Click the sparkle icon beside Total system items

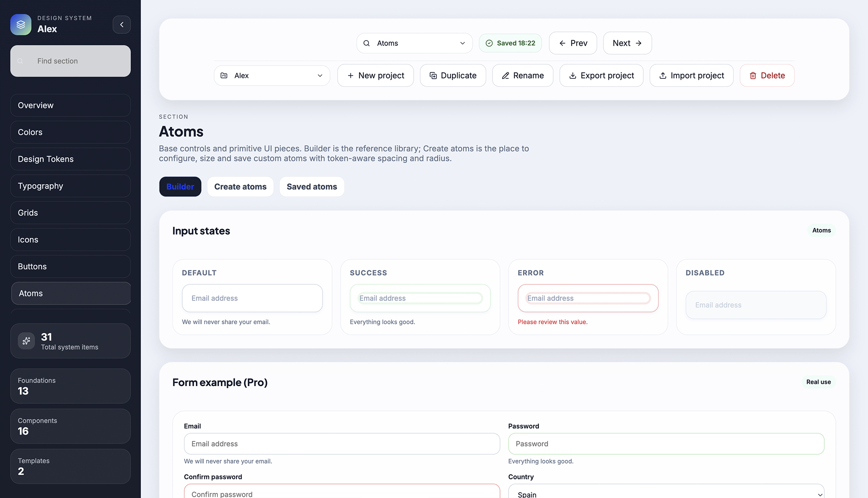click(26, 341)
